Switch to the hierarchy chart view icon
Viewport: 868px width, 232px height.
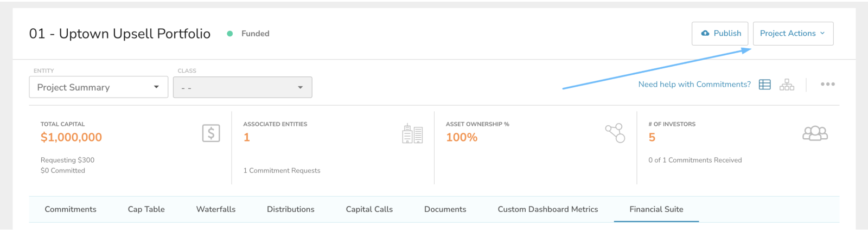pos(787,85)
